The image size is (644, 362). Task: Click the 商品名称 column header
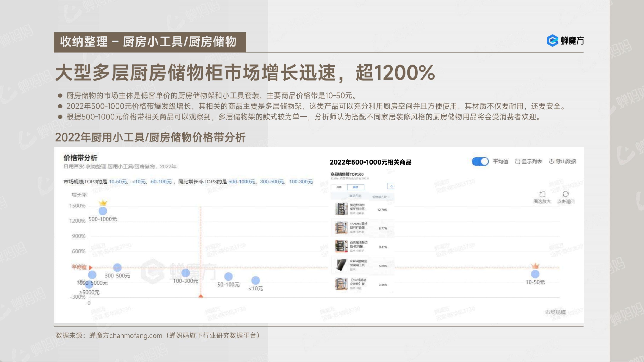(x=355, y=196)
